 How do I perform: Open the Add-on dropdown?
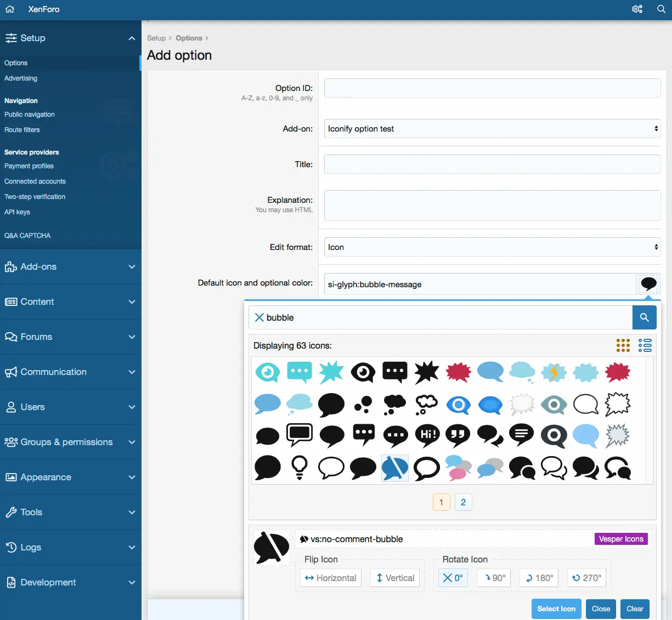[x=492, y=129]
